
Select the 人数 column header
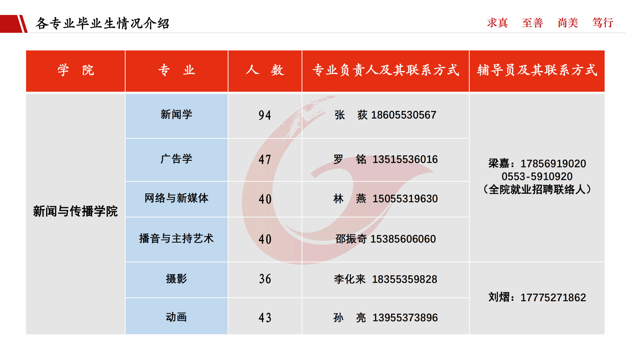click(265, 71)
